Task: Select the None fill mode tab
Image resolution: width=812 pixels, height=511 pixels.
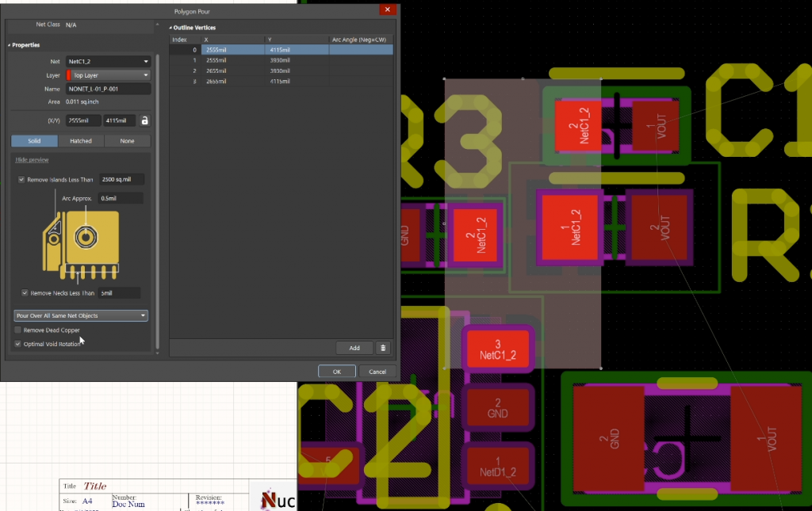Action: 127,141
